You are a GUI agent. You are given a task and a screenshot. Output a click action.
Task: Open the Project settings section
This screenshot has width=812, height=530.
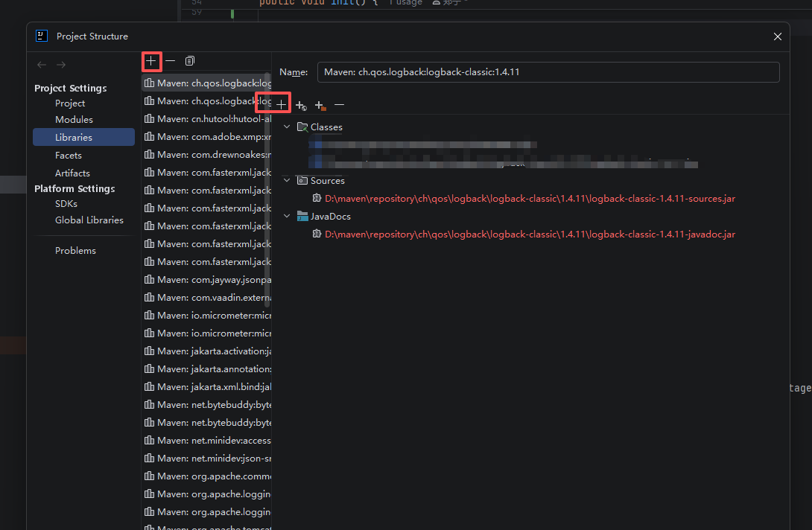(70, 103)
